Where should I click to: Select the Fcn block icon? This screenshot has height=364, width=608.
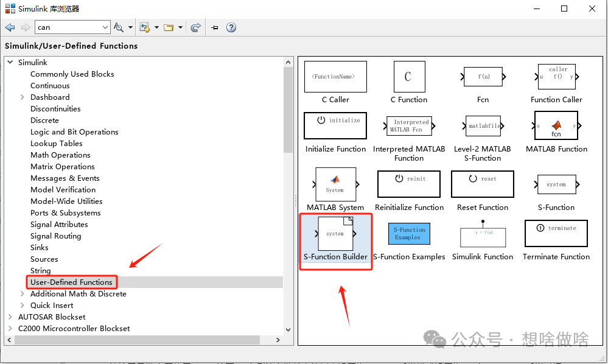tap(483, 77)
